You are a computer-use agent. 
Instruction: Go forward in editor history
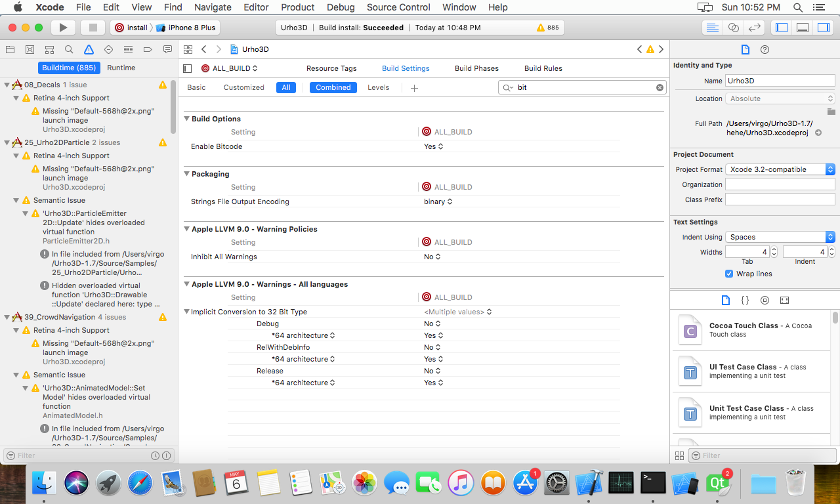(219, 49)
